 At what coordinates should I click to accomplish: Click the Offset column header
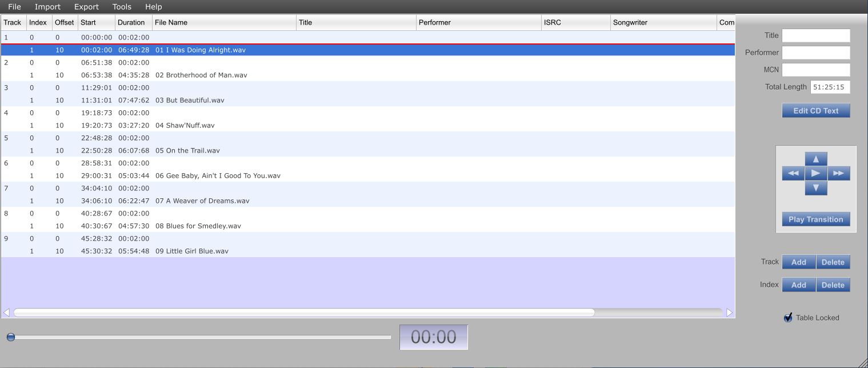(x=65, y=22)
